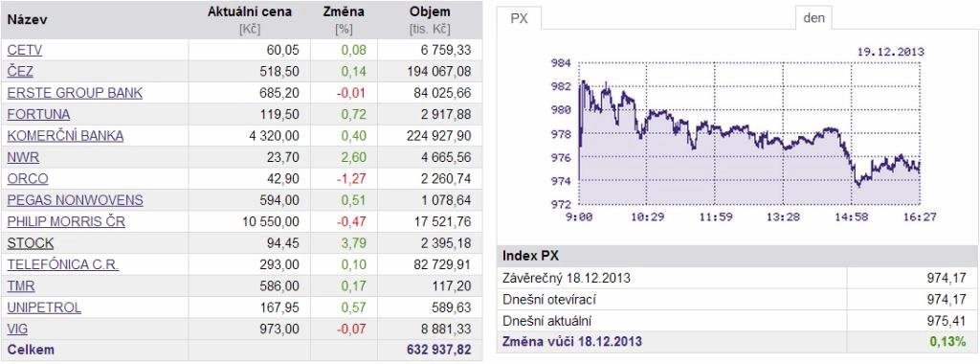The height and width of the screenshot is (364, 980).
Task: Open the VIG stock link
Action: pos(17,329)
